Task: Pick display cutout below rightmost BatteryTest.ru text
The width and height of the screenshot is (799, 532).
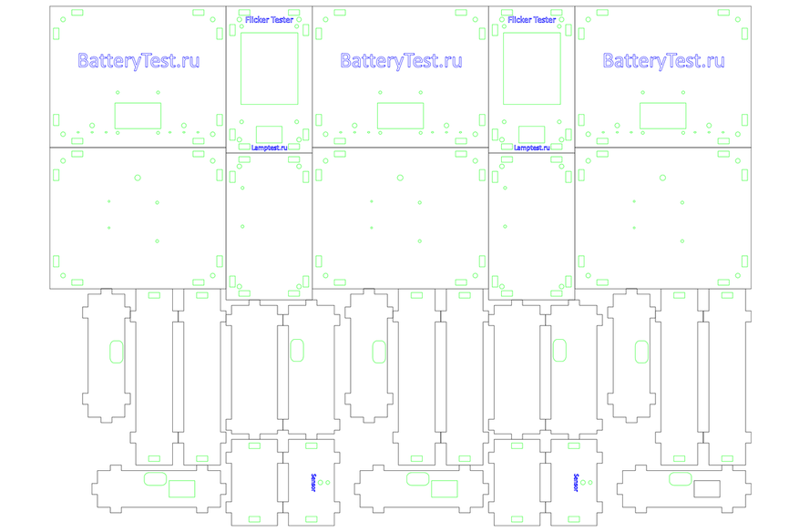Action: tap(662, 116)
